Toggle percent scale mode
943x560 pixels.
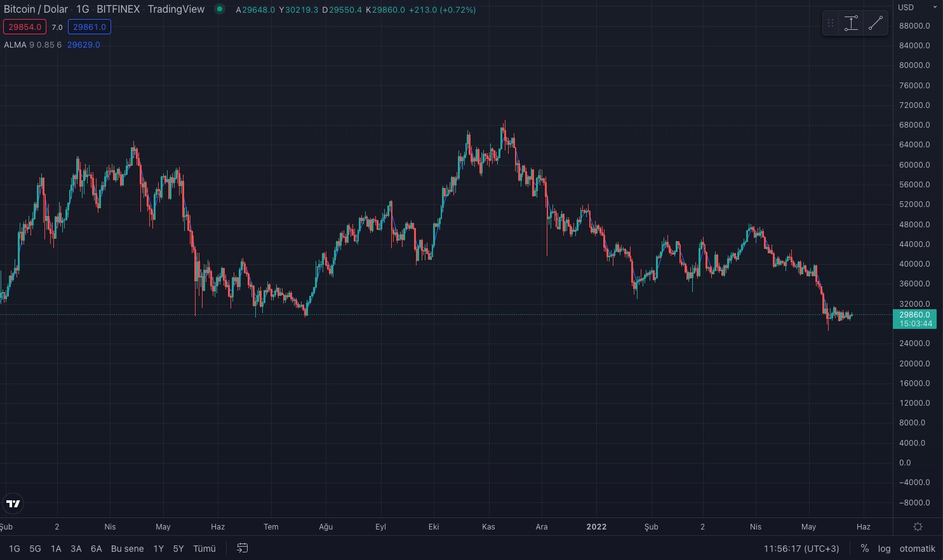click(x=864, y=549)
